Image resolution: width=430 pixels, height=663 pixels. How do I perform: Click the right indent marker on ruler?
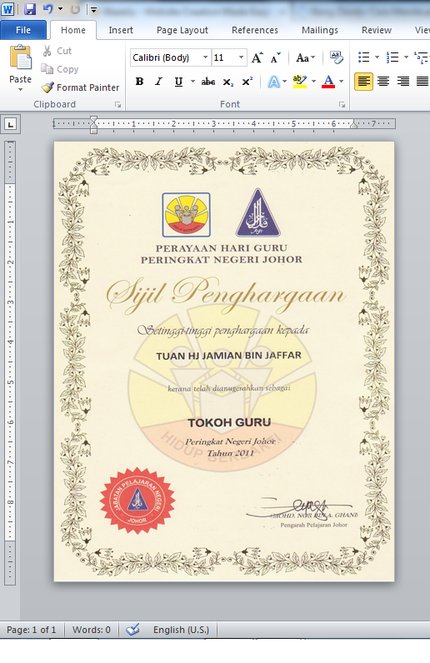click(x=354, y=124)
